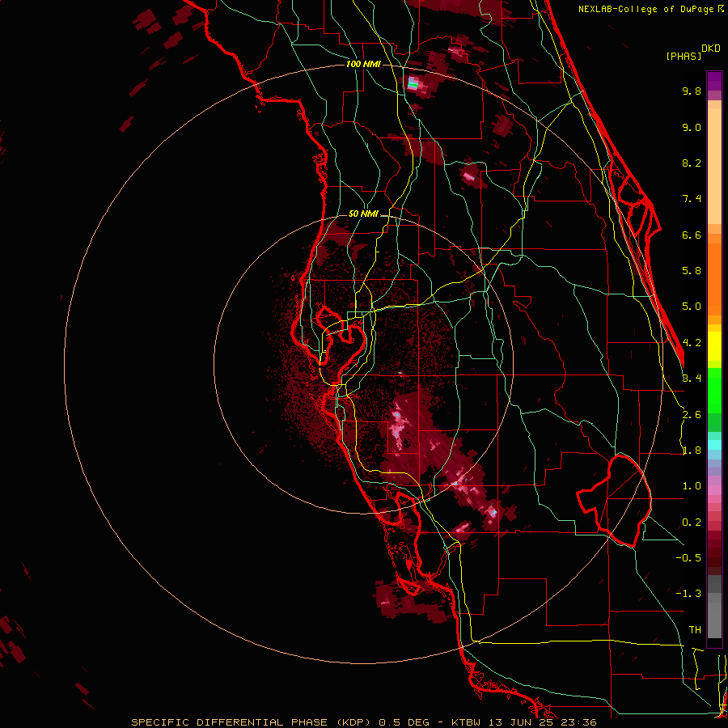Viewport: 728px width, 728px height.
Task: Select the 7.4 scale value
Action: click(692, 199)
